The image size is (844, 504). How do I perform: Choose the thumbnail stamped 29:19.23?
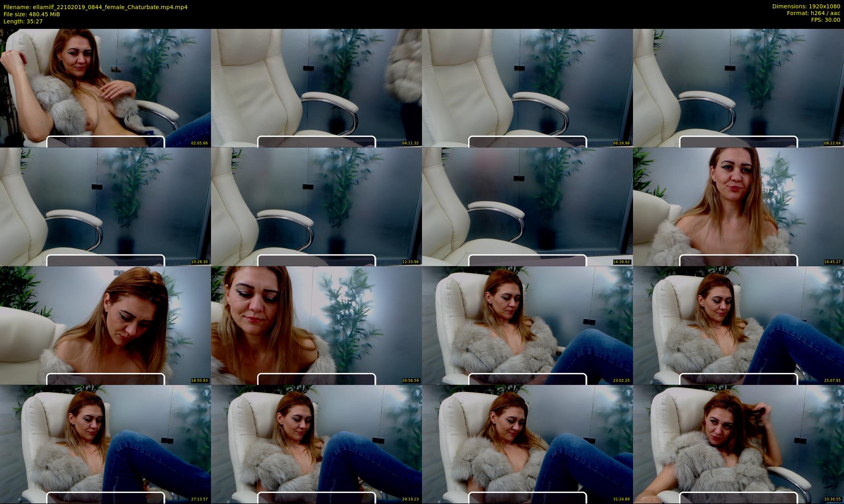coord(316,444)
